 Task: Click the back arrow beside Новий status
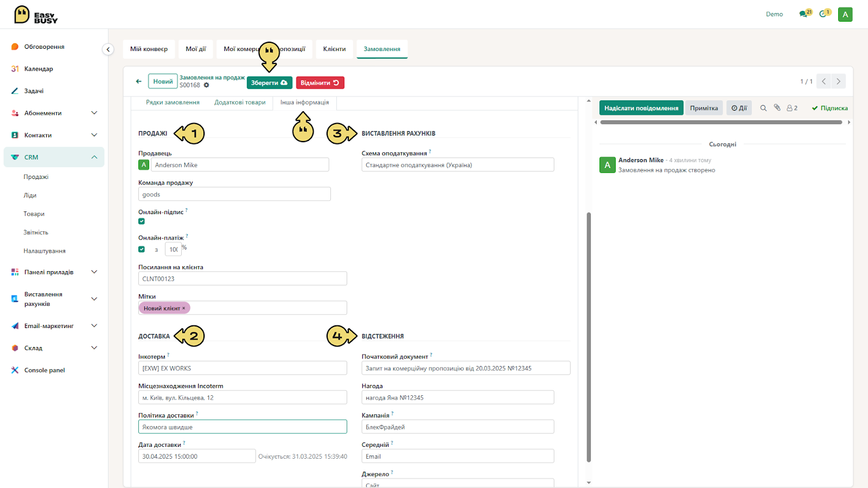point(138,81)
